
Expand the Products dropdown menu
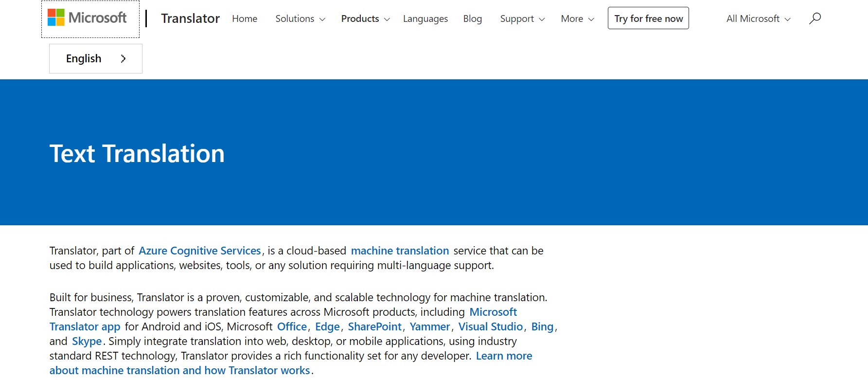pos(366,18)
